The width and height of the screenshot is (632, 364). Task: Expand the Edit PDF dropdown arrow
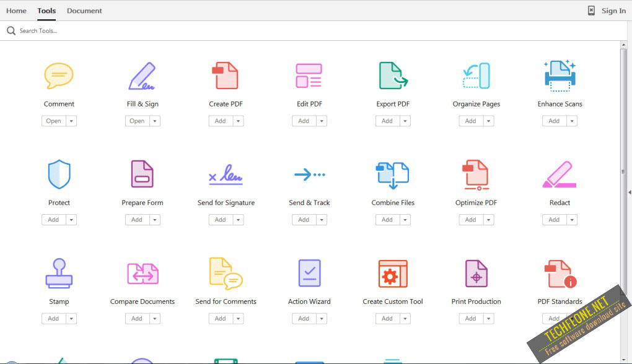(322, 121)
